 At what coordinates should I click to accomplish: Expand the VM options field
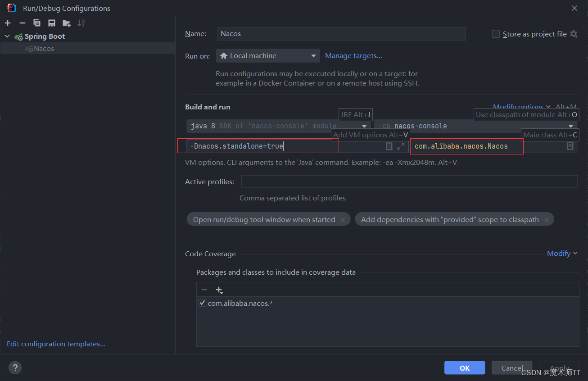click(401, 146)
